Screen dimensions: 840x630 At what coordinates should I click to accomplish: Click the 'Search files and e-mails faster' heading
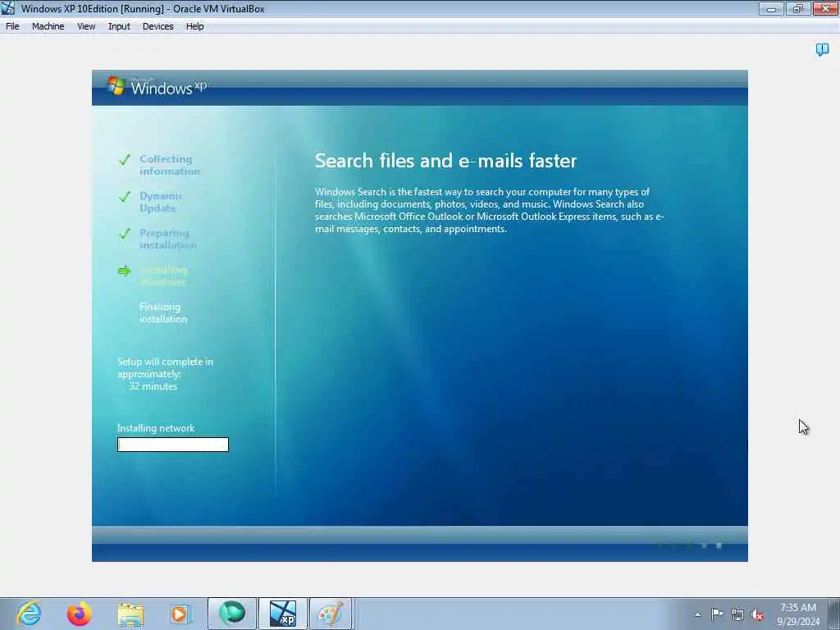click(x=445, y=161)
